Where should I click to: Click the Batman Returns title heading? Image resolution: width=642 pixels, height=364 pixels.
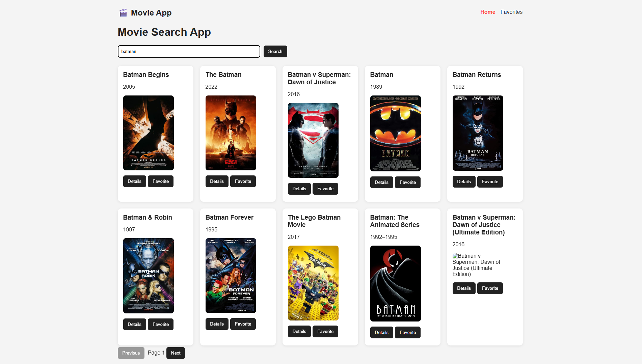[477, 75]
